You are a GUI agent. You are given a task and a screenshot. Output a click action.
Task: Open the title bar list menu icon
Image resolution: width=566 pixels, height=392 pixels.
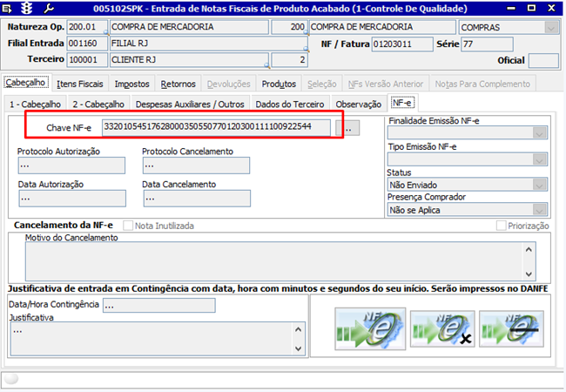7,8
